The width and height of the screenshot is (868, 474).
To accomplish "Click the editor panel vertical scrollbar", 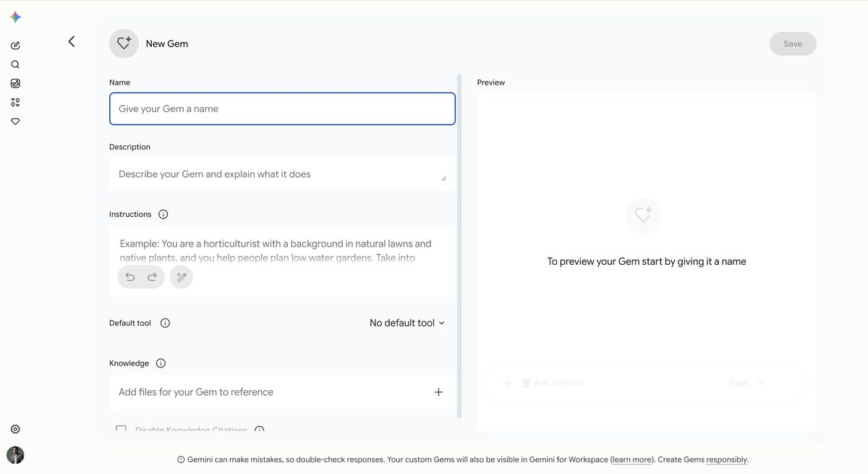I will tap(459, 246).
